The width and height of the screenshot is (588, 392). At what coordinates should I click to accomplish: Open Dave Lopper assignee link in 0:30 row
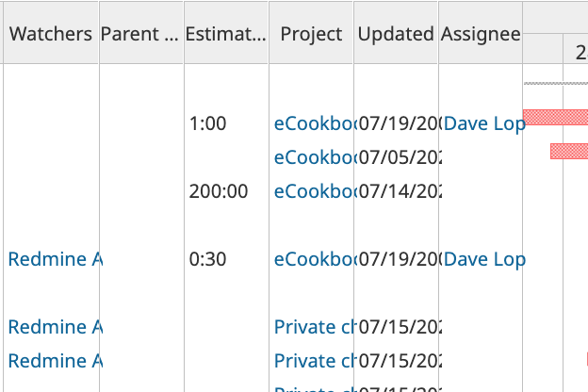point(484,259)
